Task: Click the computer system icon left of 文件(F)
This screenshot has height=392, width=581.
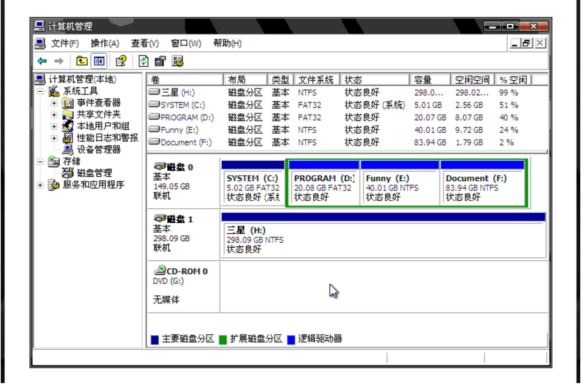Action: pos(40,43)
